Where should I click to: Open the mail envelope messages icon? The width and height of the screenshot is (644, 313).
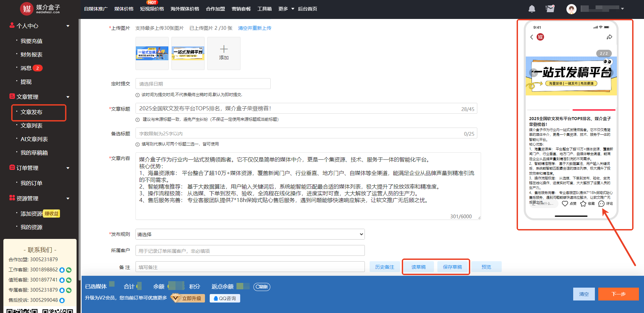point(550,9)
